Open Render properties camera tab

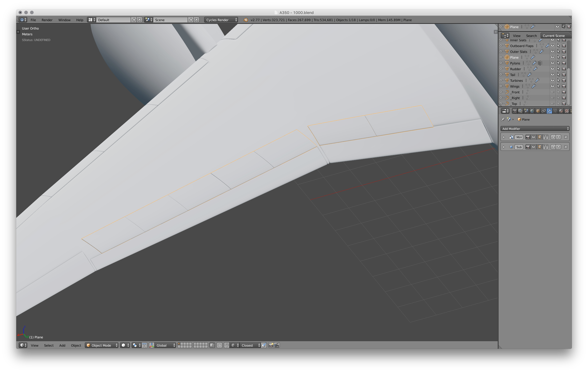coord(514,111)
